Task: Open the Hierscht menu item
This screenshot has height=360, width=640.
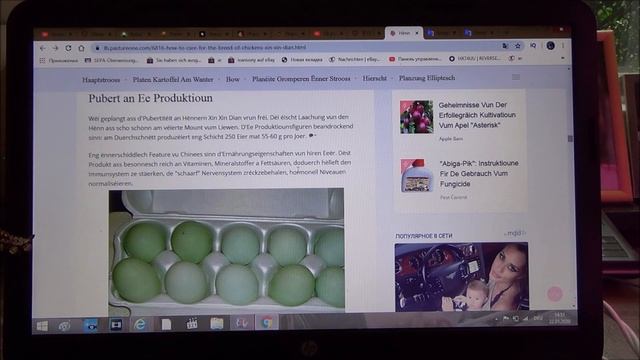Action: (x=374, y=78)
